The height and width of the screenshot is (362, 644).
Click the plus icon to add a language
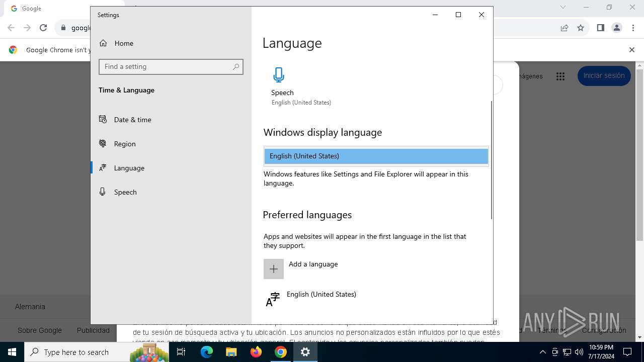click(274, 269)
